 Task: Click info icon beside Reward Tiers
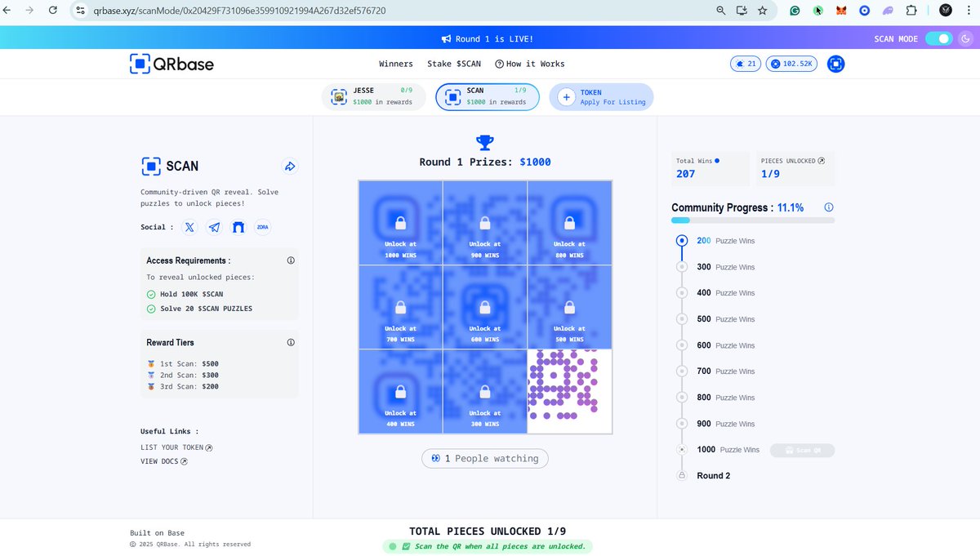click(291, 342)
